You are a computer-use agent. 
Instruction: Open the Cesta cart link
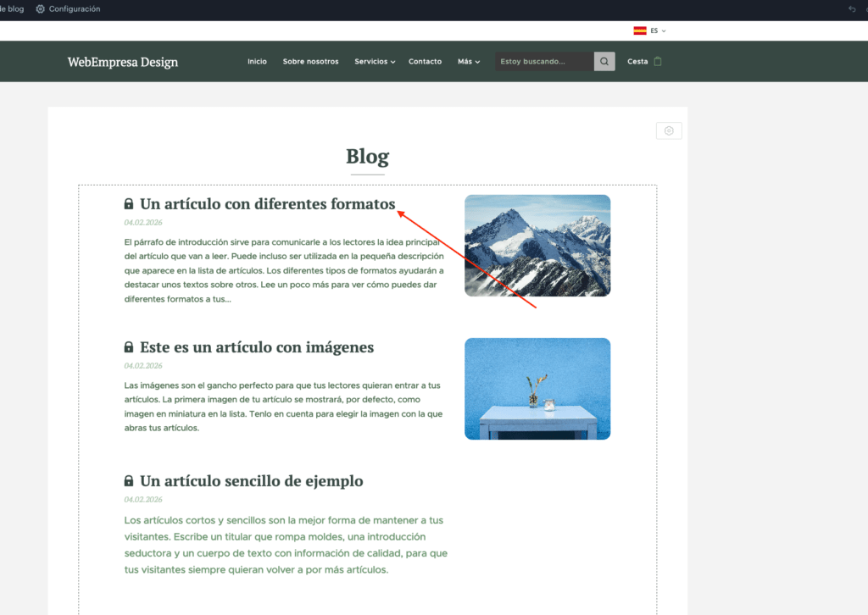point(637,61)
